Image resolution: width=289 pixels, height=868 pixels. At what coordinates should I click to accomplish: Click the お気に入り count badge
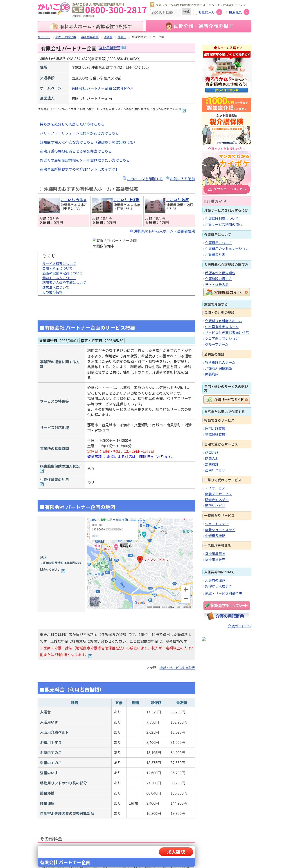(219, 12)
